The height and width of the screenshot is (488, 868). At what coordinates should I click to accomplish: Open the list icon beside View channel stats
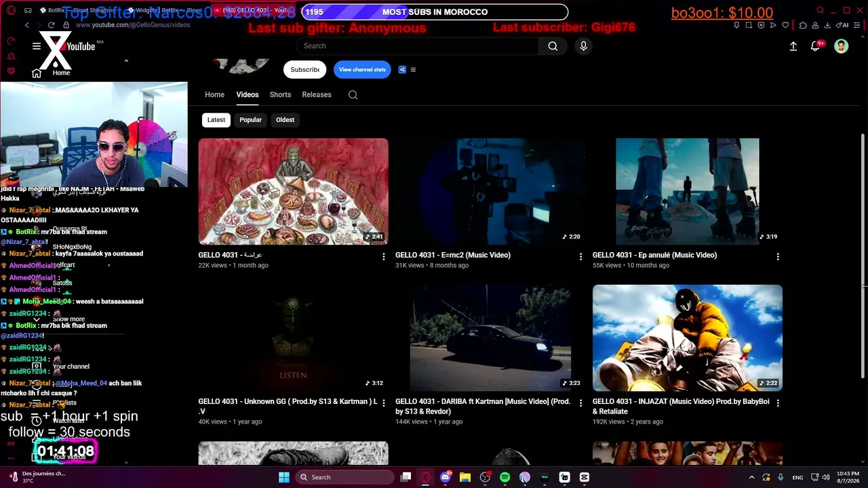(413, 70)
